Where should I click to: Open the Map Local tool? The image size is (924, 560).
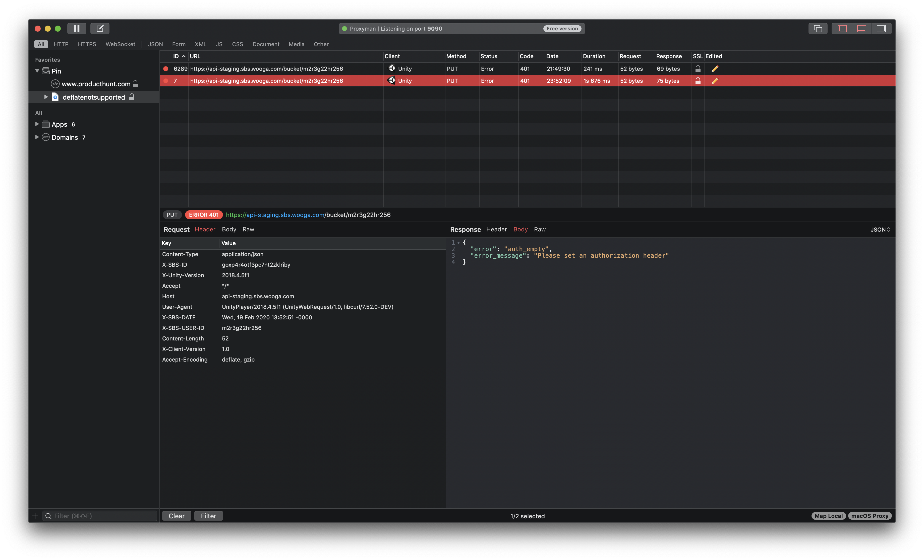[828, 515]
